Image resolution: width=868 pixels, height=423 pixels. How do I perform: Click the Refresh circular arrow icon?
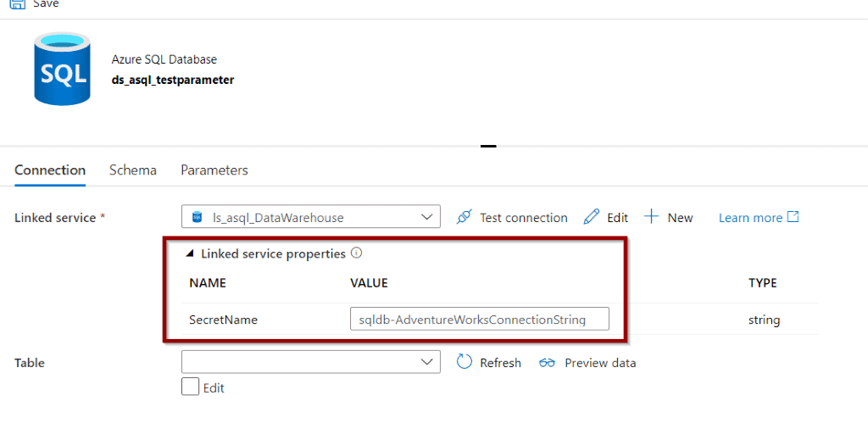coord(465,362)
